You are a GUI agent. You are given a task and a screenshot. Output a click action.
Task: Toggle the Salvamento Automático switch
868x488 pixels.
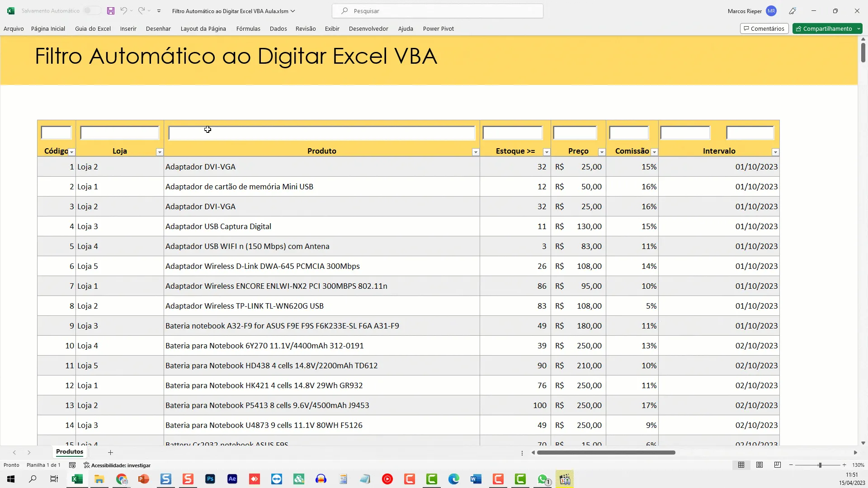(x=92, y=11)
